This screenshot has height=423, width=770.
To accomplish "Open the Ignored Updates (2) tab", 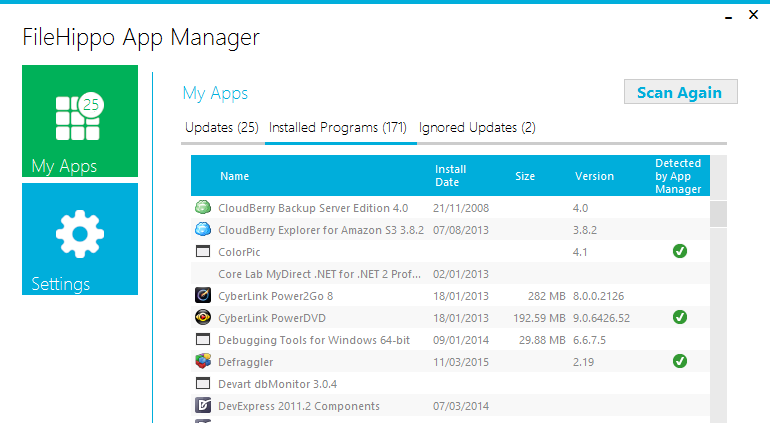I will (x=477, y=128).
